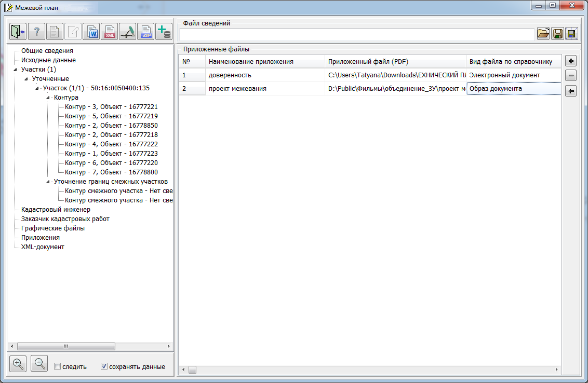Collapse the 'Участки (1)' tree node
This screenshot has height=383, width=588.
[x=16, y=70]
